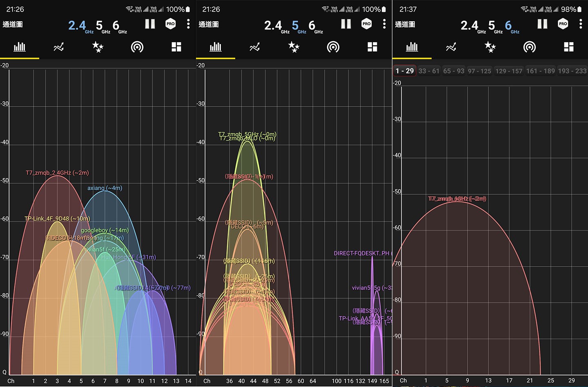Select channel graph bar-chart tab in right screen
Image resolution: width=588 pixels, height=387 pixels.
(x=412, y=47)
